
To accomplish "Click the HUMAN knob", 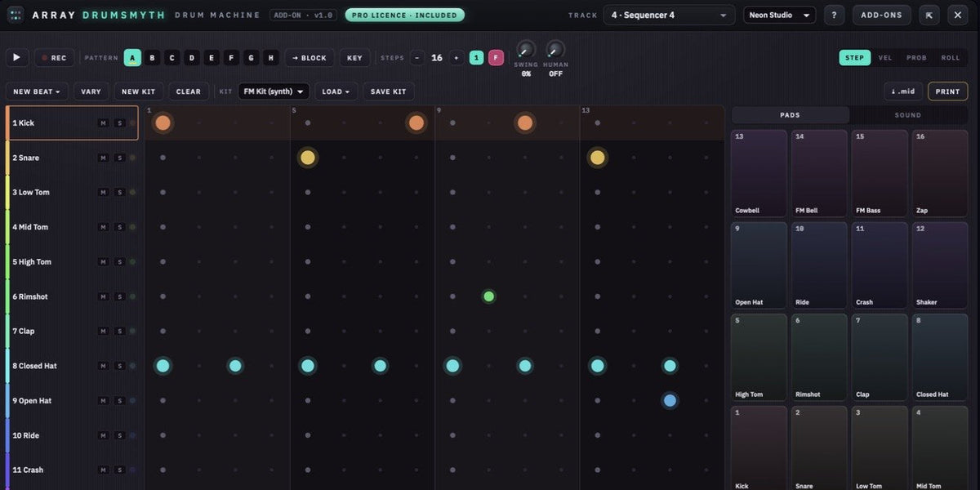I will point(555,49).
